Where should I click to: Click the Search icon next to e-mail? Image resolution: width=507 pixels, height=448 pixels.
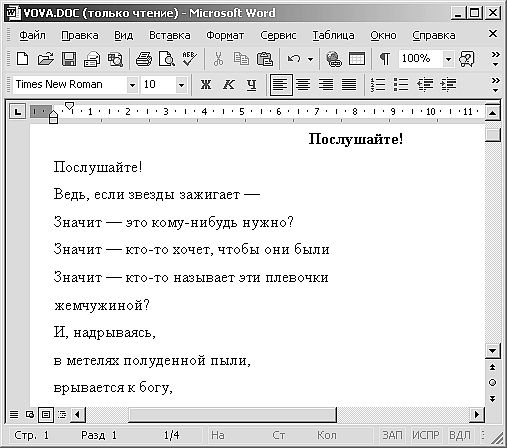(115, 59)
